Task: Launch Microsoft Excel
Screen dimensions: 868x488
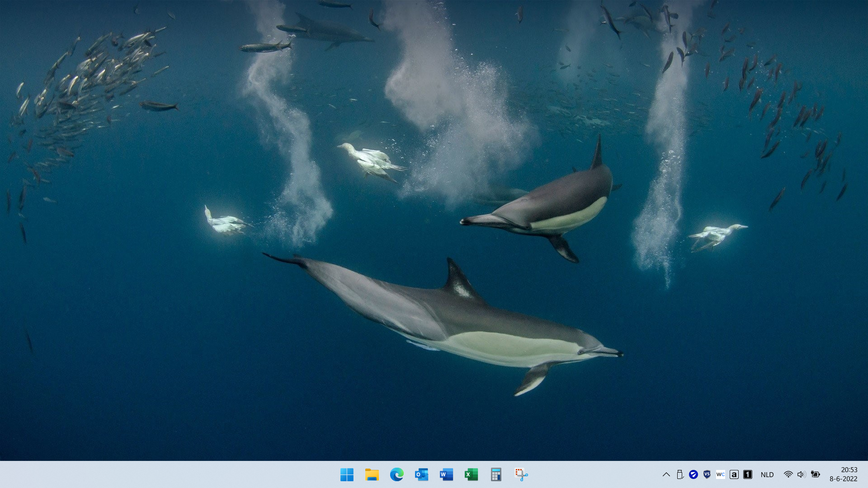Action: pyautogui.click(x=471, y=474)
